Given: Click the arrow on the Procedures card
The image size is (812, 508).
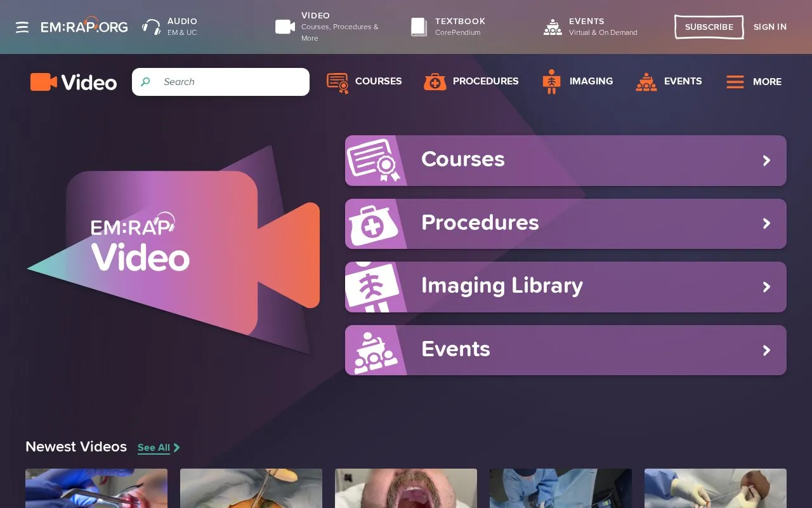Looking at the screenshot, I should click(766, 224).
